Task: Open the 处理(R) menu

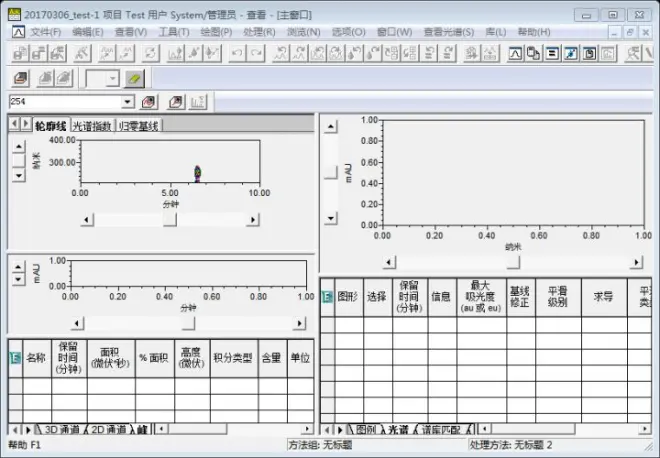Action: (259, 32)
